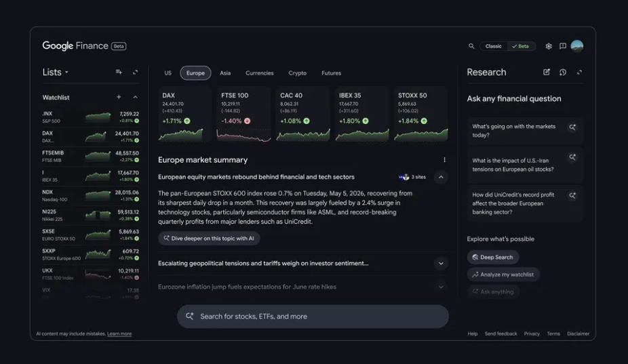The width and height of the screenshot is (628, 364).
Task: Click AI search icon for markets today question
Action: coord(572,127)
